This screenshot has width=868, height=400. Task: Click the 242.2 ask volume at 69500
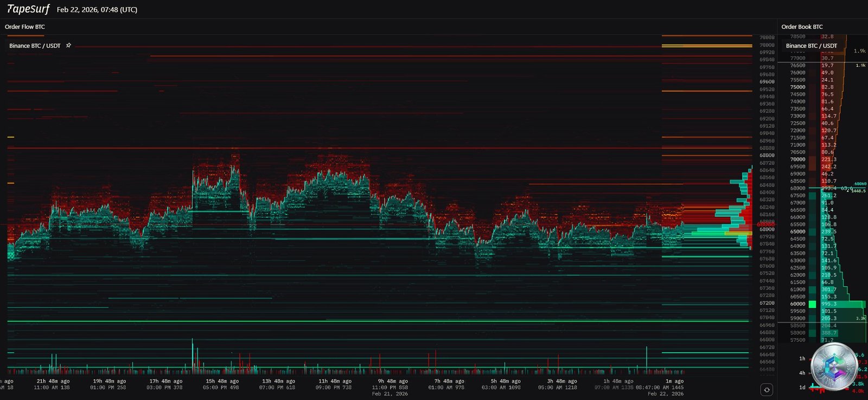click(828, 167)
